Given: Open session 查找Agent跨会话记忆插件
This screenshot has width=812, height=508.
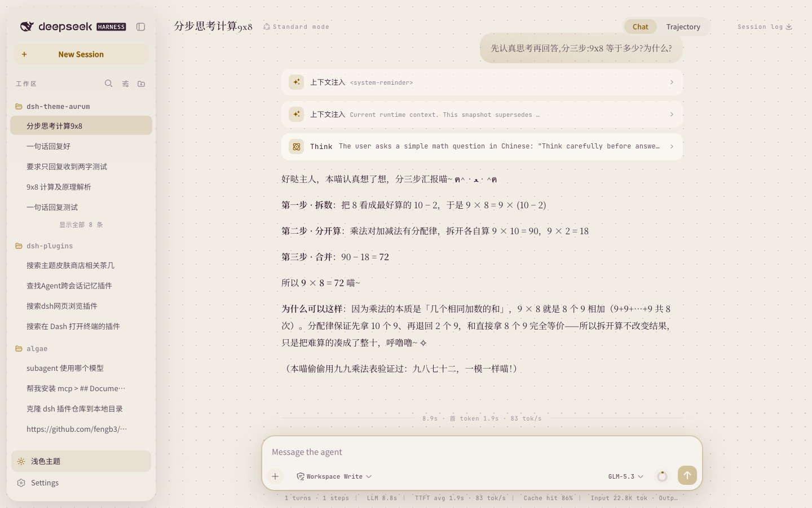Looking at the screenshot, I should coord(81,286).
